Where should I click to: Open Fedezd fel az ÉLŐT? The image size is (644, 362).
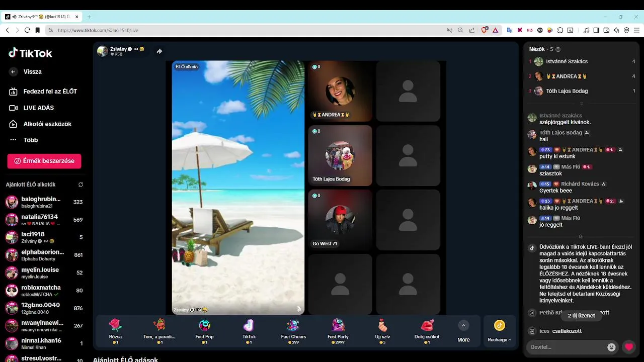coord(43,92)
